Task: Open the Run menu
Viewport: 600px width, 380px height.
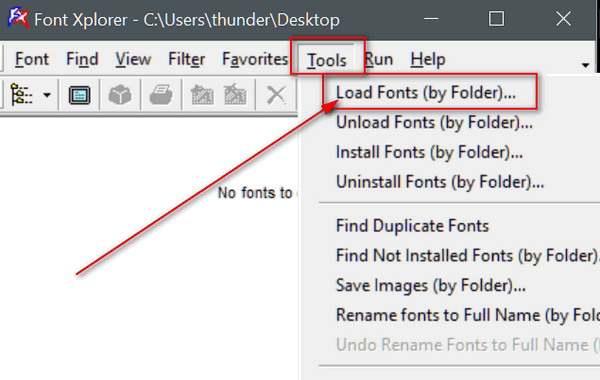Action: tap(379, 59)
